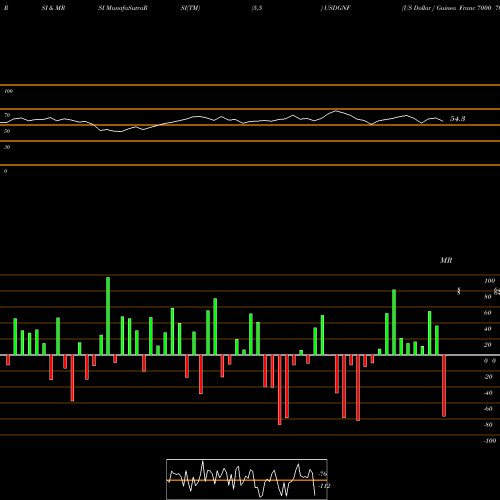Click the '40' axis label on MR chart
The width and height of the screenshot is (500, 500).
click(x=488, y=329)
